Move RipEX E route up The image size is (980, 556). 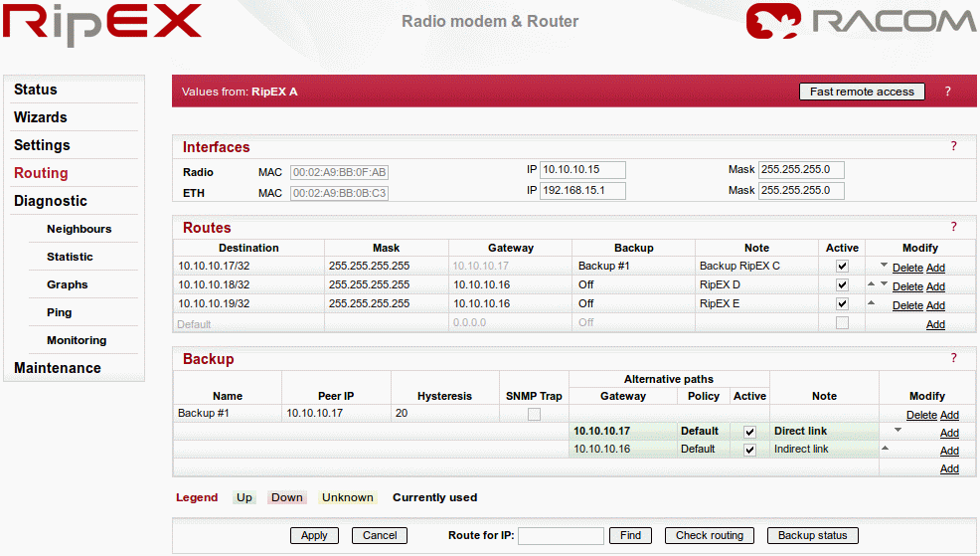pyautogui.click(x=871, y=303)
